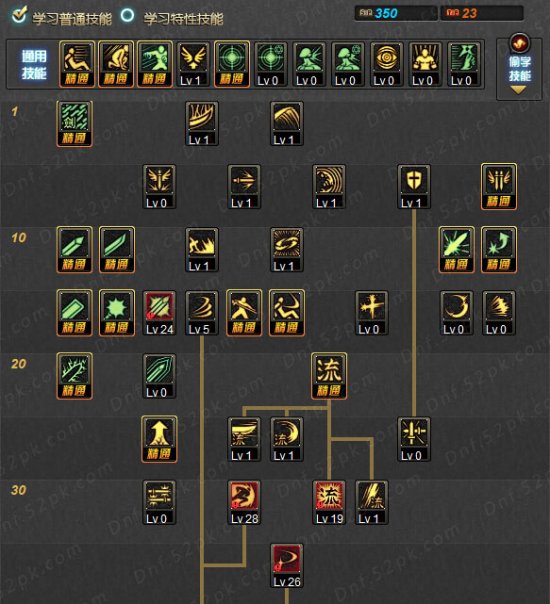The width and height of the screenshot is (550, 604).
Task: Click the 学习特性技能 text label
Action: point(183,18)
